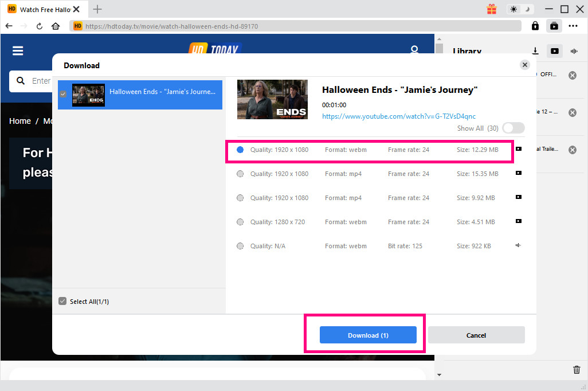
Task: Uncheck the Select All checkbox
Action: (62, 302)
